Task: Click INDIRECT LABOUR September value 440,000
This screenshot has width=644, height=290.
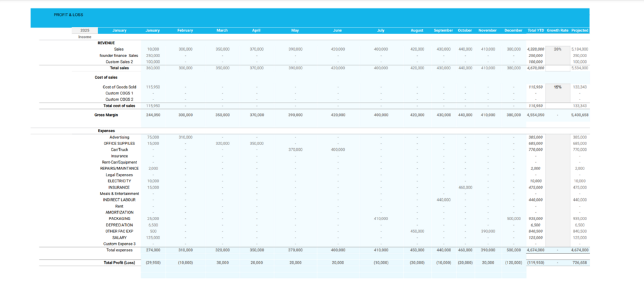Action: [x=443, y=200]
